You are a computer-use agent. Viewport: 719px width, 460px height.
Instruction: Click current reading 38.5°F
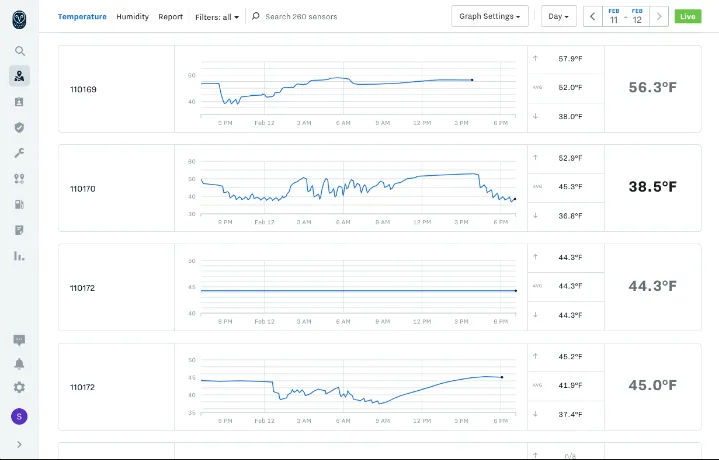(653, 187)
